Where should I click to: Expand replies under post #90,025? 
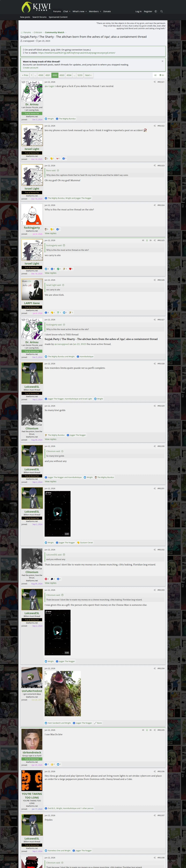[51, 273]
